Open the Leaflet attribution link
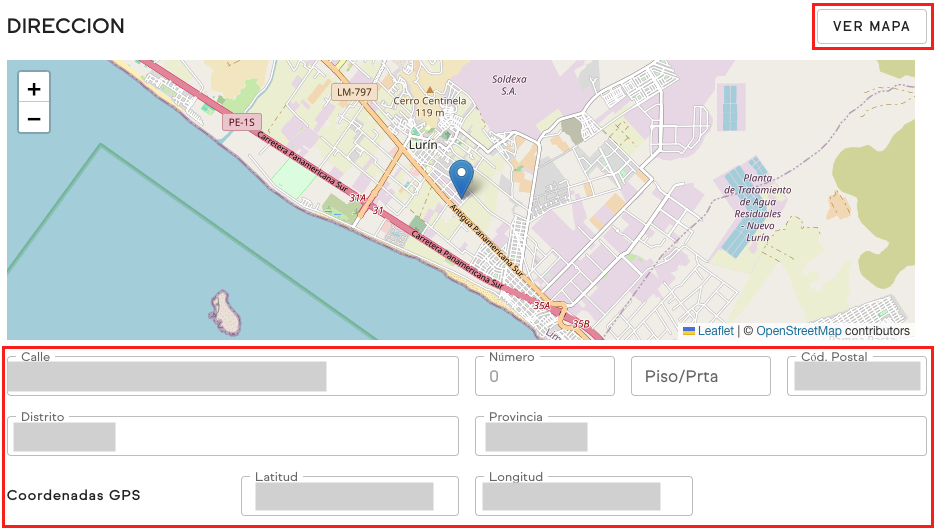Viewport: 938px width, 532px height. click(x=715, y=331)
